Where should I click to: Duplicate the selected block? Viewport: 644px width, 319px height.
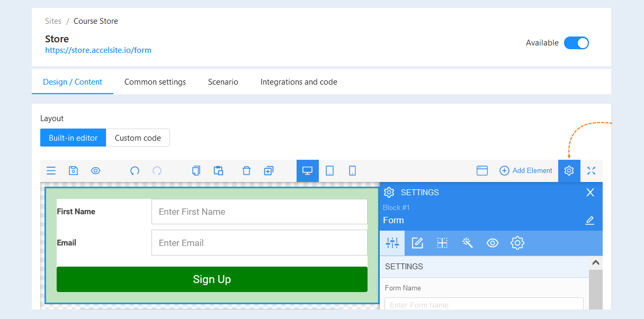pyautogui.click(x=269, y=170)
